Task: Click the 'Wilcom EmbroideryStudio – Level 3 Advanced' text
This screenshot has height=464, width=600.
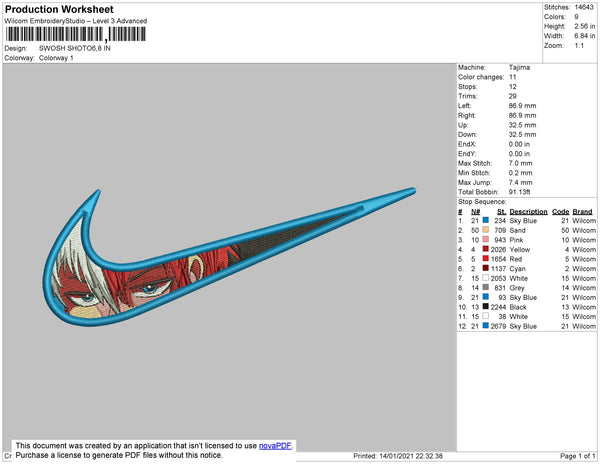Action: [x=76, y=21]
